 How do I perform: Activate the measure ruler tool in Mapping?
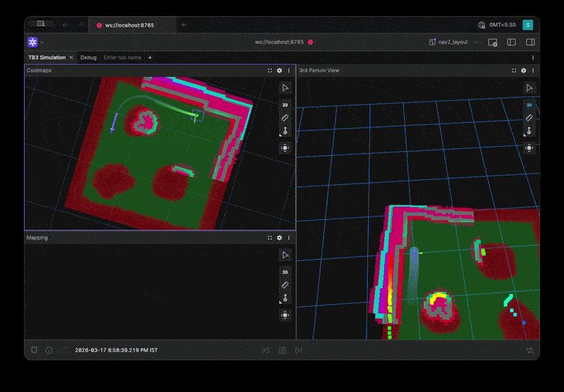coord(285,286)
